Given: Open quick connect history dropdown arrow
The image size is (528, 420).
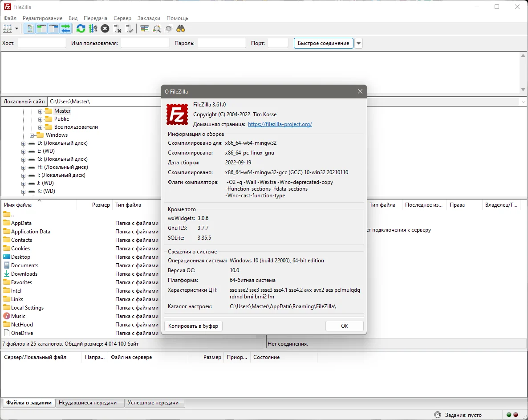Looking at the screenshot, I should click(359, 43).
